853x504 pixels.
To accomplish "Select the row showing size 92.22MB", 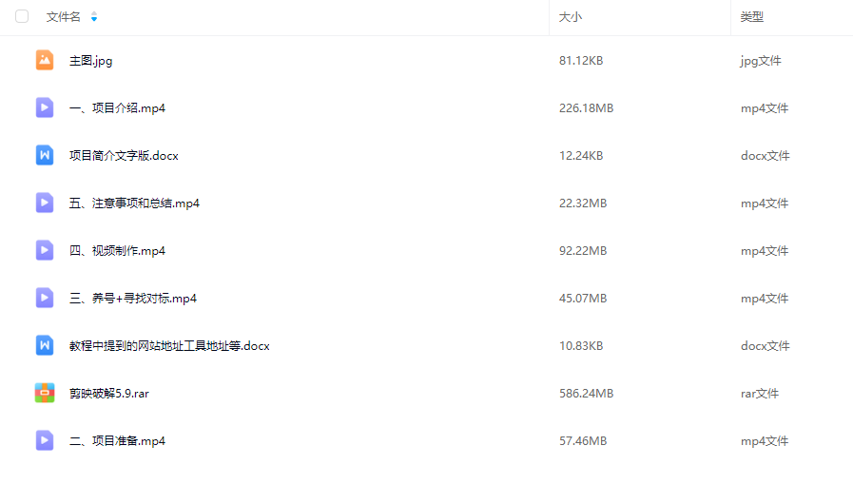I will pyautogui.click(x=426, y=250).
